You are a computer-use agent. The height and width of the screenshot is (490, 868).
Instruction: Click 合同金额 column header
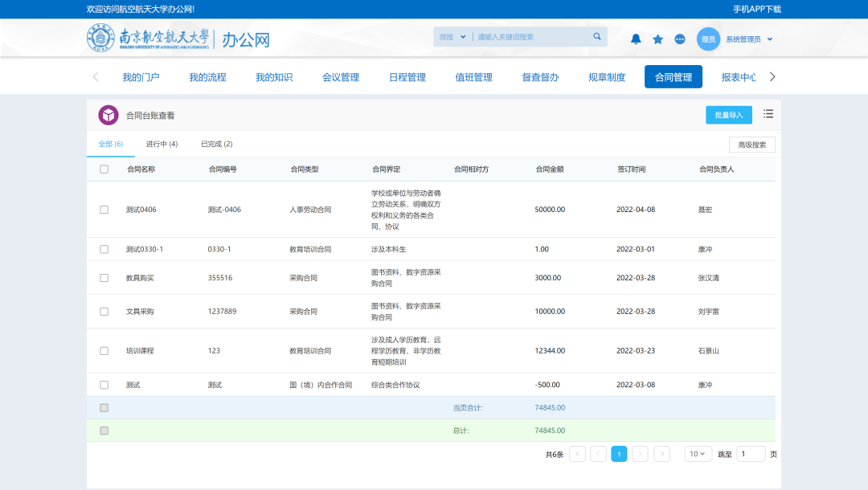click(550, 169)
